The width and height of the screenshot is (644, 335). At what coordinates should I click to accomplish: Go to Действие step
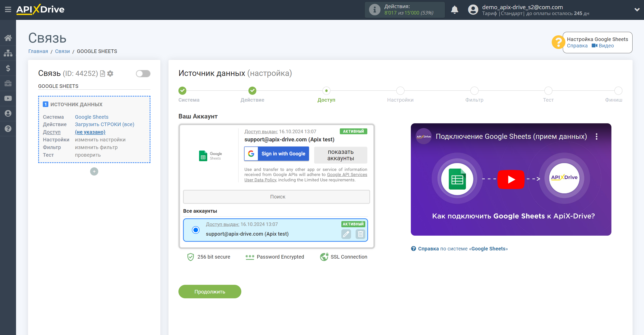(252, 91)
